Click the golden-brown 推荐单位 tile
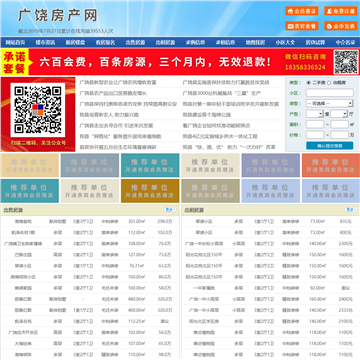This screenshot has height=360, width=360. coord(150,191)
